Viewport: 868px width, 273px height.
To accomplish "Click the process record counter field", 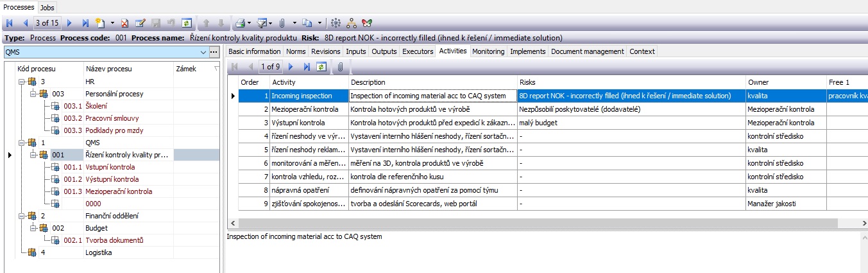I will point(47,23).
